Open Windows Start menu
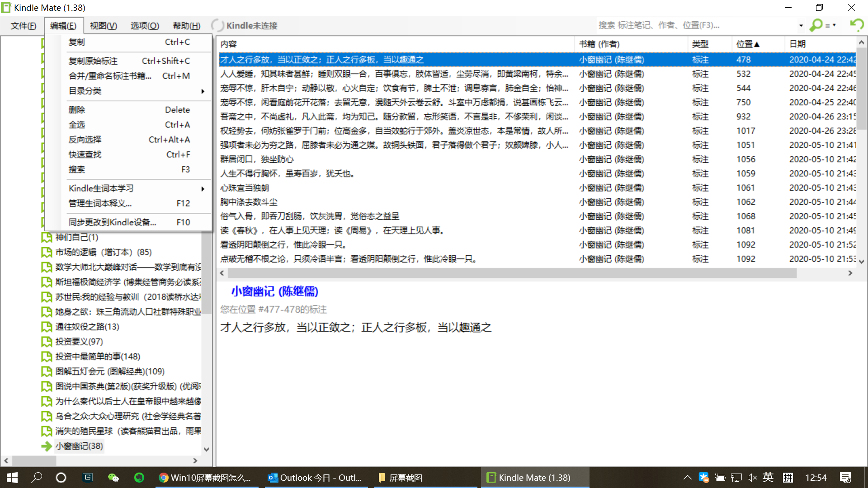 [x=12, y=478]
